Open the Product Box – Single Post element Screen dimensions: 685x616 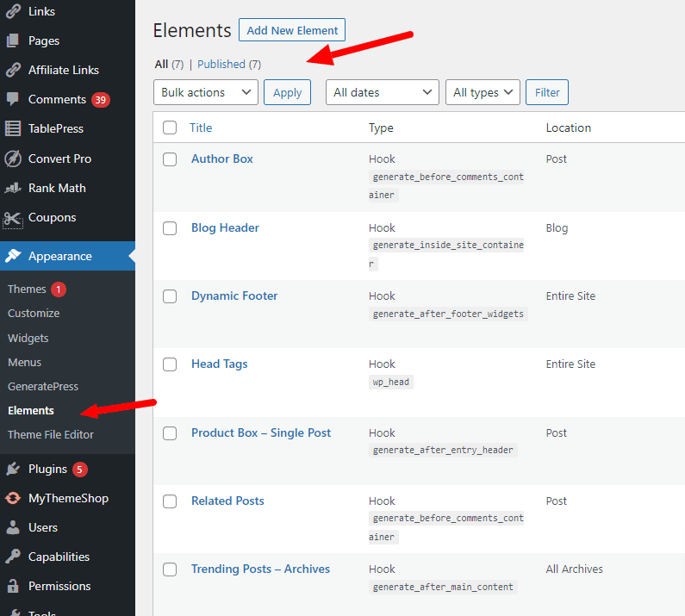(x=261, y=432)
